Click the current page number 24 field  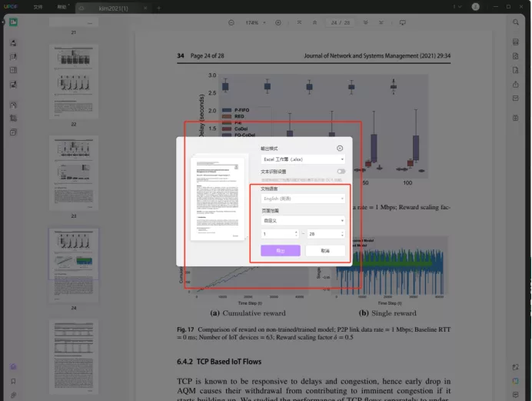pyautogui.click(x=334, y=23)
